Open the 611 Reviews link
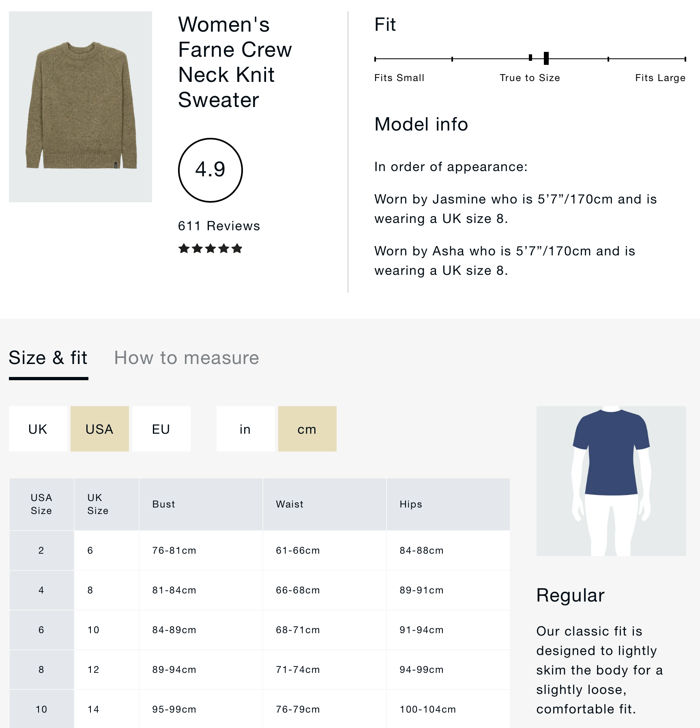This screenshot has width=700, height=728. click(x=219, y=226)
